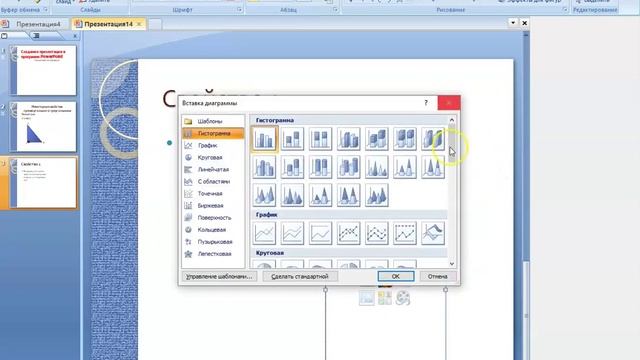640x360 pixels.
Task: Select the Гистограмма category in the list
Action: 213,133
